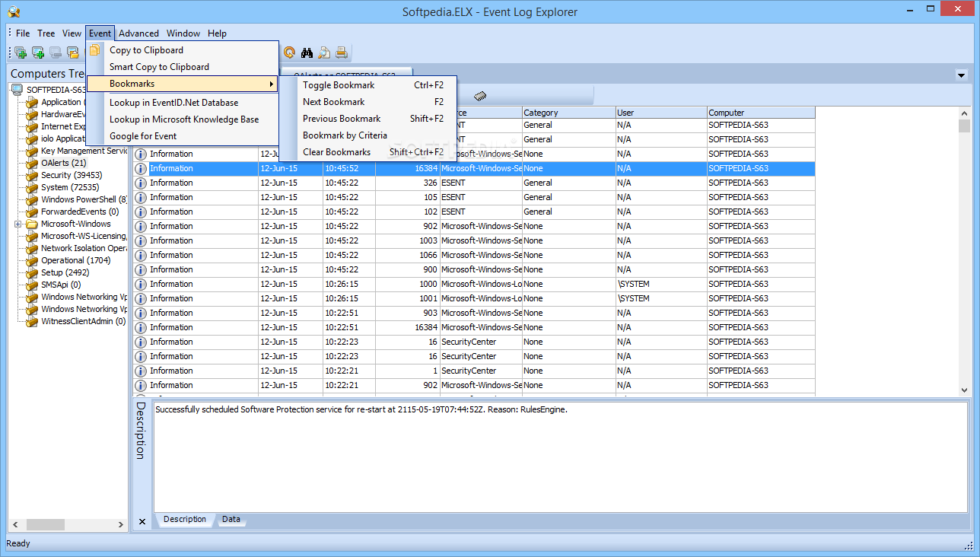Click the tree horizontal scrollbar's left arrow
Image resolution: width=980 pixels, height=557 pixels.
point(16,524)
